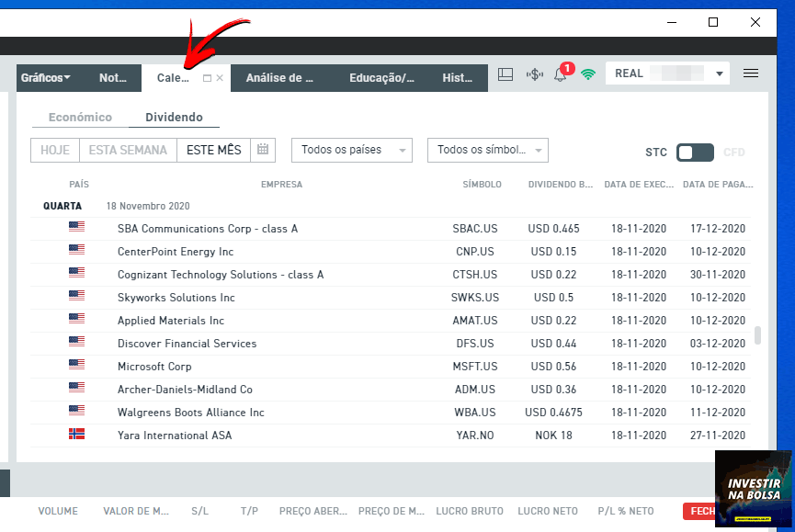Sort by DATA DE PAGA... column header
Image resolution: width=795 pixels, height=532 pixels.
718,185
